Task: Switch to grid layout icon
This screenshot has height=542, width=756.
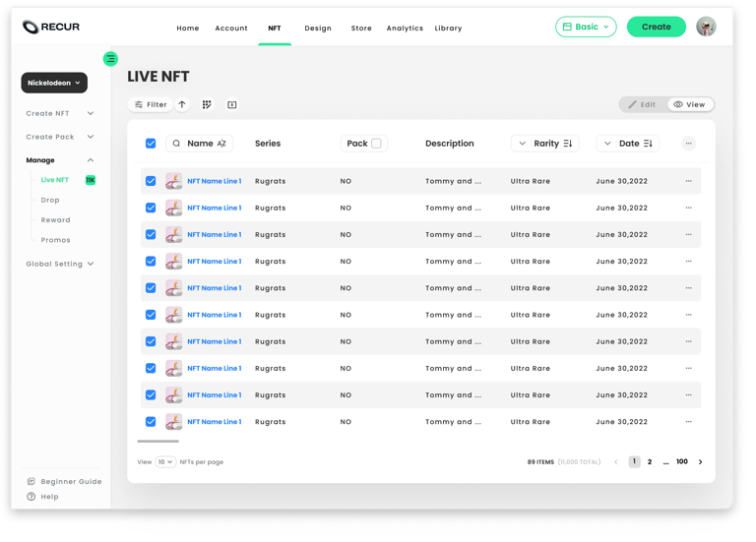Action: point(207,104)
